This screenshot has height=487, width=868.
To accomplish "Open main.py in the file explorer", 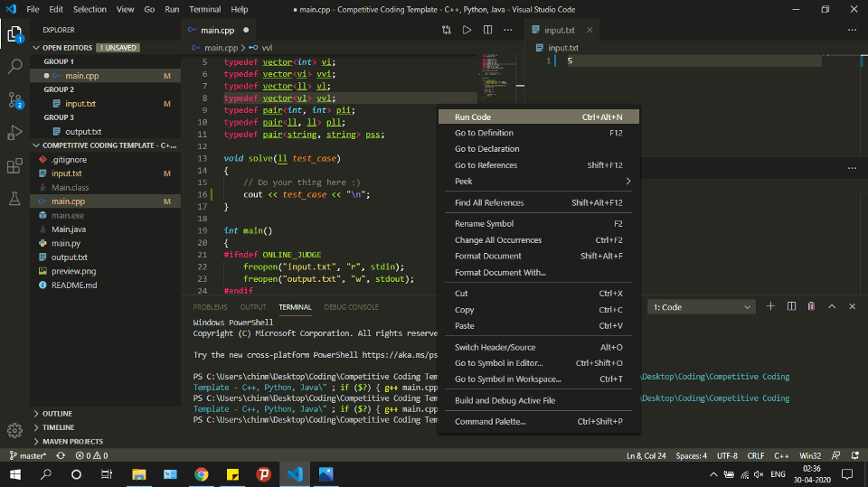I will 65,243.
